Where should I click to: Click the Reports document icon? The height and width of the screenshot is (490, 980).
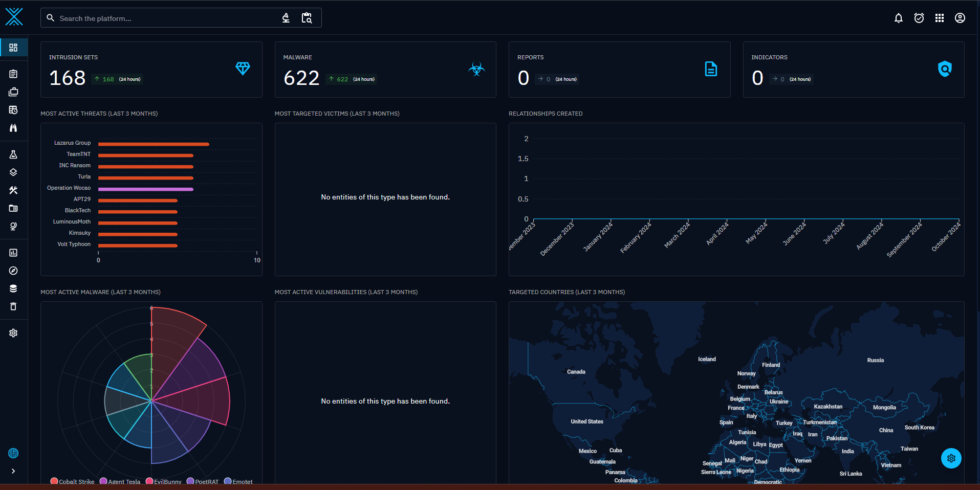click(711, 69)
